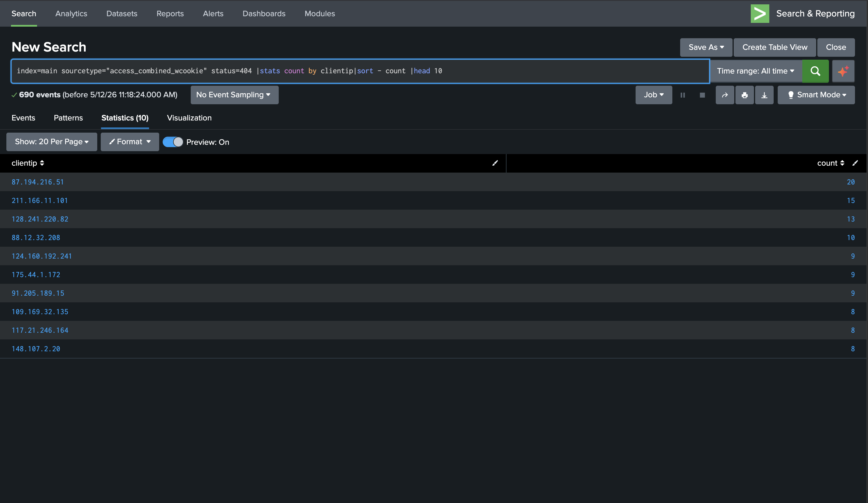Pause the search job
This screenshot has width=868, height=503.
(x=683, y=95)
